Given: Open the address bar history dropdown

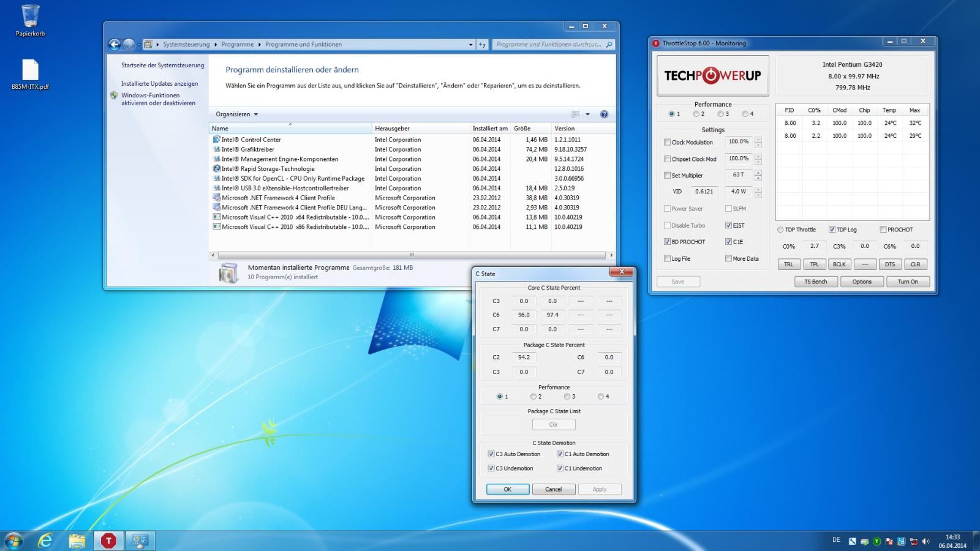Looking at the screenshot, I should tap(470, 45).
